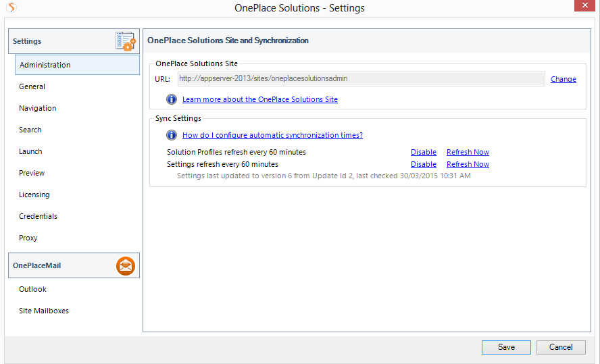Click the info icon in Sync Settings

(x=172, y=135)
